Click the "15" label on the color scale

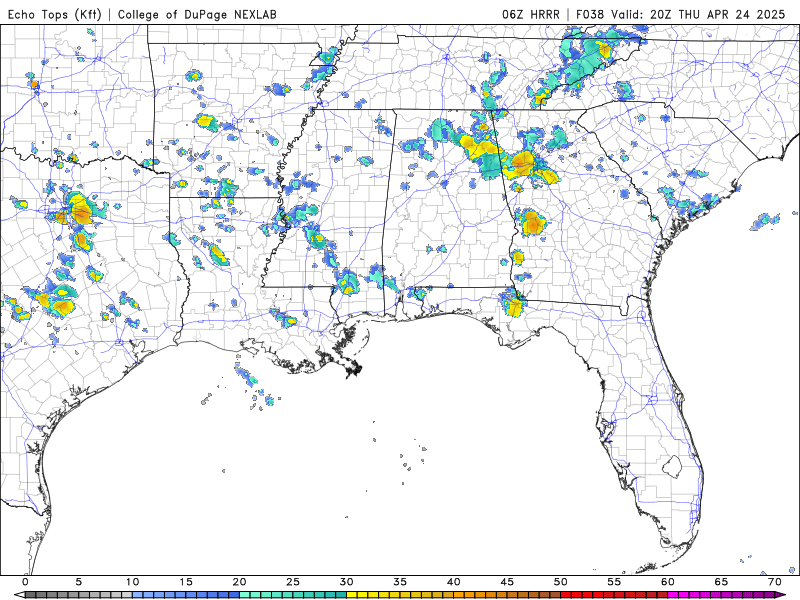(186, 582)
